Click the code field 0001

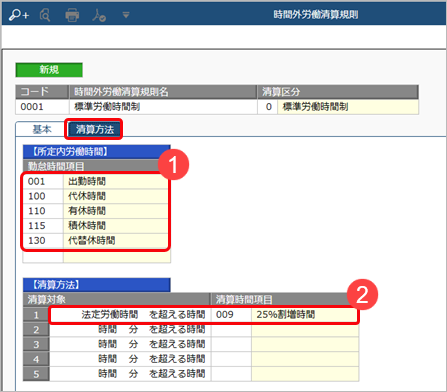point(42,107)
